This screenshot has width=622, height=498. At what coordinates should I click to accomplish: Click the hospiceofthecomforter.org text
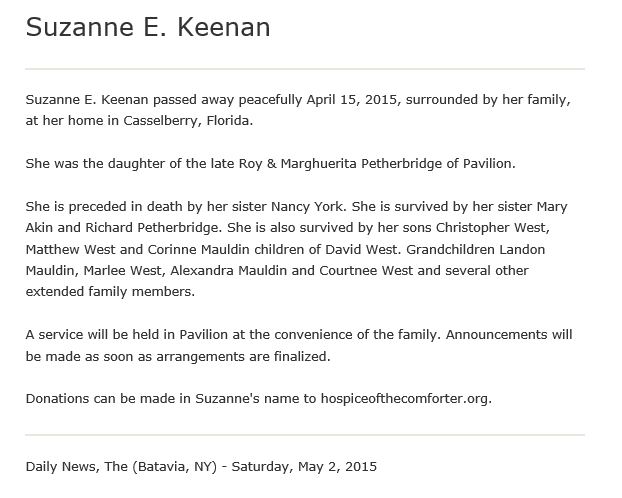[404, 398]
